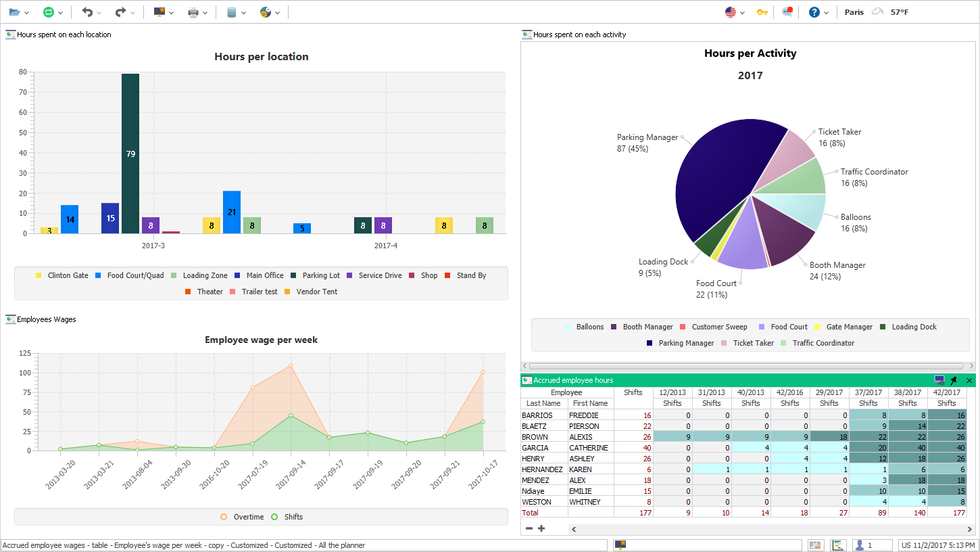The height and width of the screenshot is (552, 980).
Task: Click the yellow key icon
Action: 762,12
